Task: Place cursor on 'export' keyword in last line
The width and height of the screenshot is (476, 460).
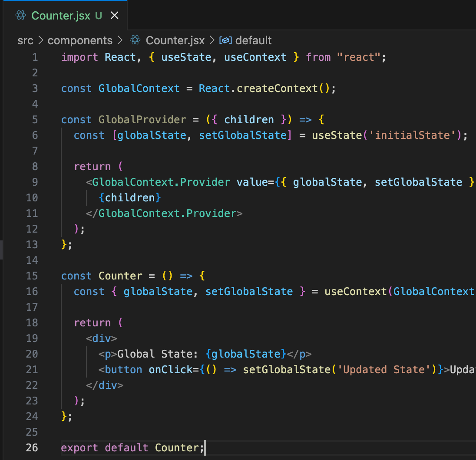Action: (79, 448)
